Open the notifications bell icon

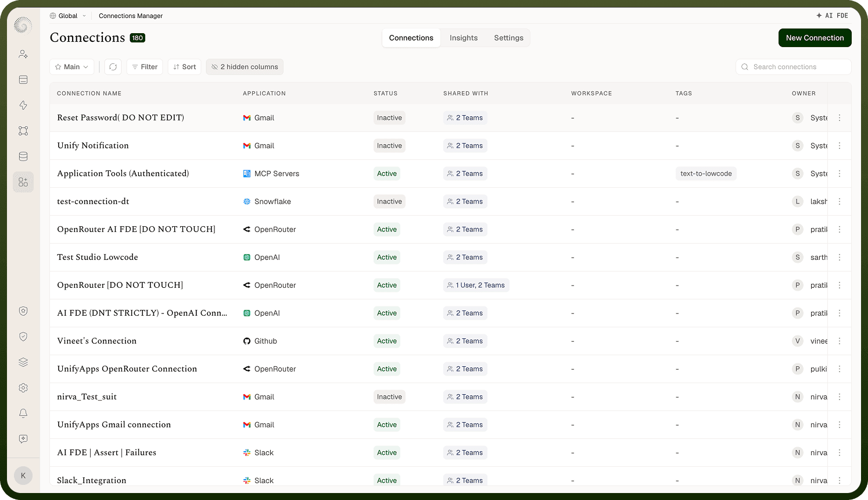coord(23,413)
